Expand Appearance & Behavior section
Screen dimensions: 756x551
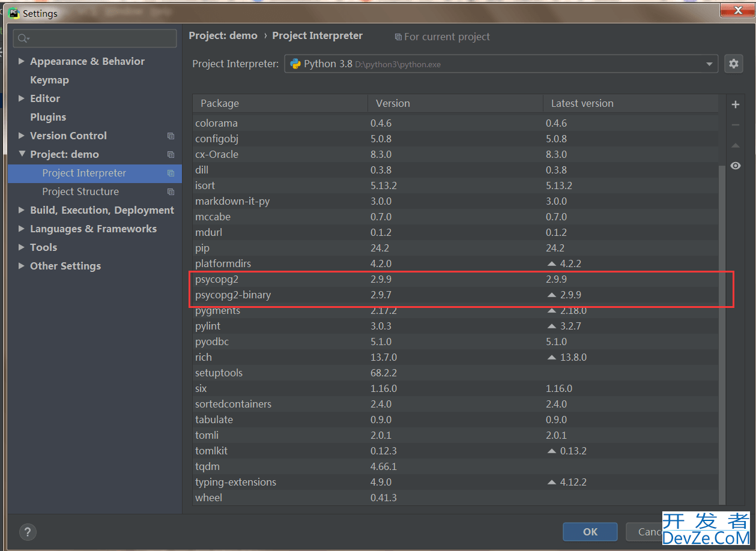pyautogui.click(x=22, y=61)
